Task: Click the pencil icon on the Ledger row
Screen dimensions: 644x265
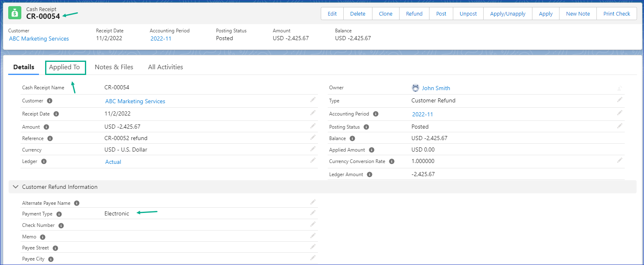Action: click(313, 160)
